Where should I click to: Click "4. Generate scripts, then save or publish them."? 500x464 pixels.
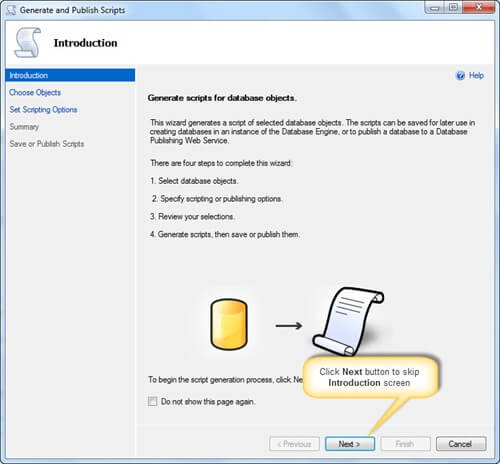(x=225, y=234)
